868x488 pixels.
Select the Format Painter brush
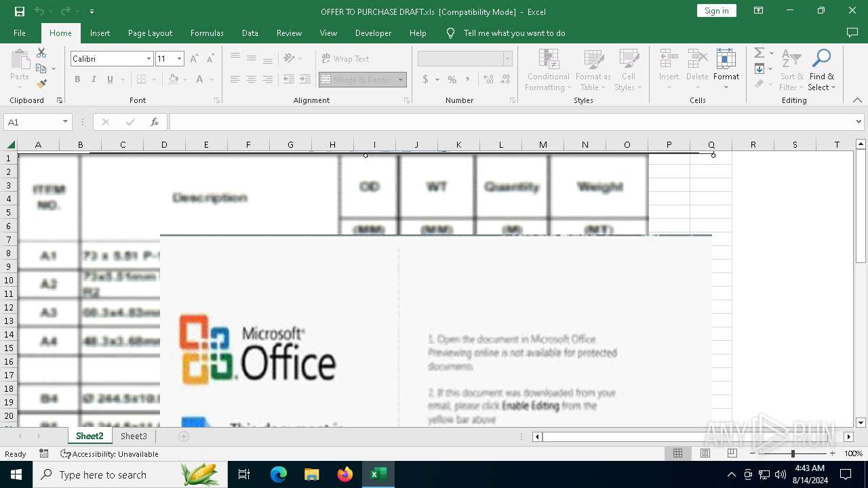41,84
